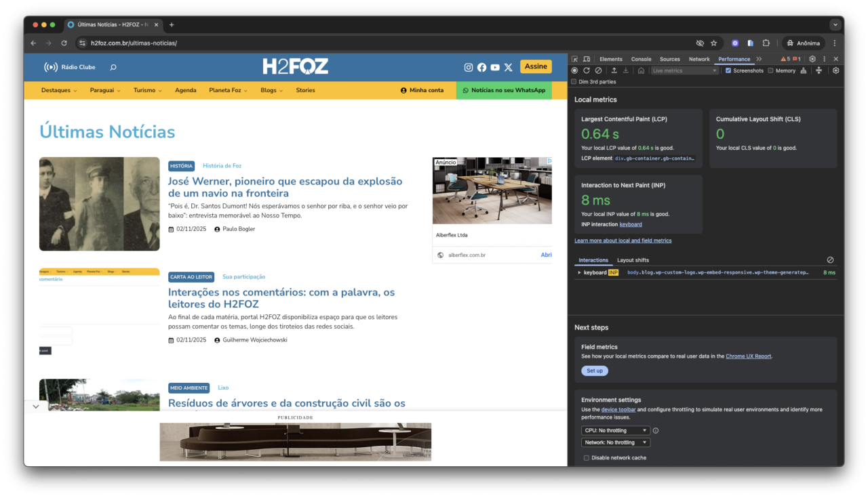Toggle the device toolbar icon in DevTools
The image size is (868, 498).
[587, 59]
